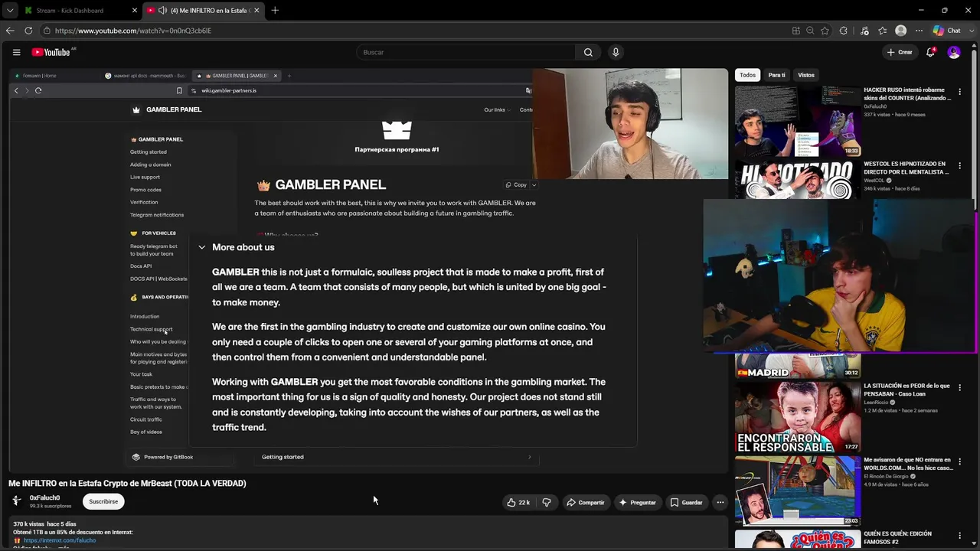Select the Todos filter chip
The width and height of the screenshot is (980, 551).
747,75
